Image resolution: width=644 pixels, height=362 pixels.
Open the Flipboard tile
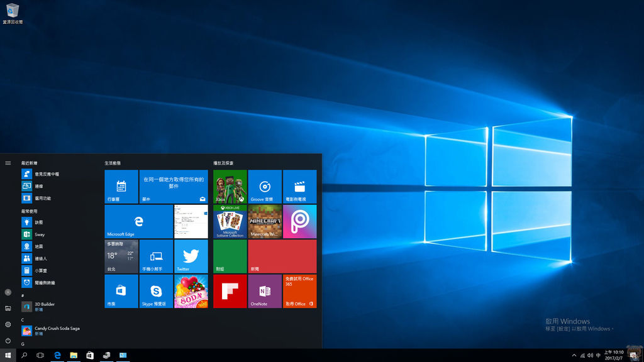[230, 291]
